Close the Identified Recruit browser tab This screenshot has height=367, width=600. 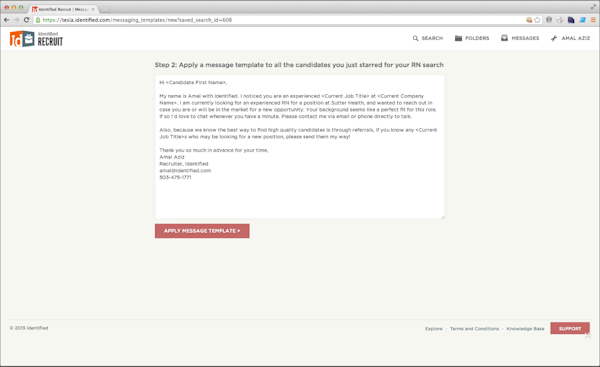[x=93, y=9]
